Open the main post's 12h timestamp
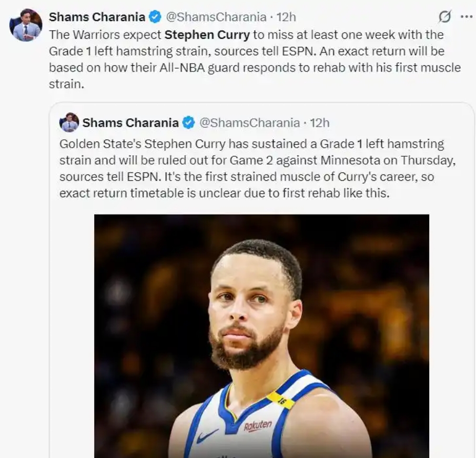This screenshot has width=476, height=458. [286, 17]
